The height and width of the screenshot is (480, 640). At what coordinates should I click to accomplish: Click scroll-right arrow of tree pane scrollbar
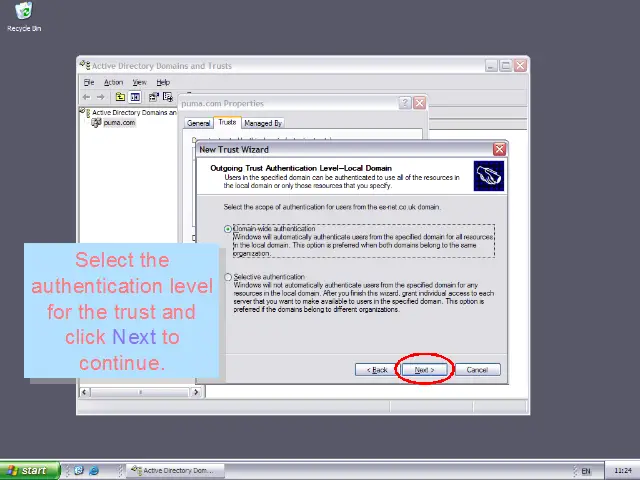pos(196,392)
